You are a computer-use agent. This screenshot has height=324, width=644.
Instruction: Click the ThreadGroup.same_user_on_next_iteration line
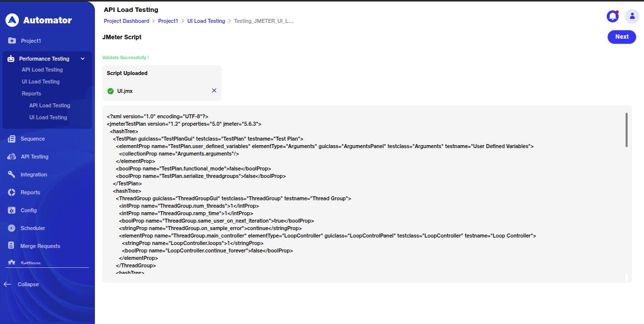coord(216,221)
